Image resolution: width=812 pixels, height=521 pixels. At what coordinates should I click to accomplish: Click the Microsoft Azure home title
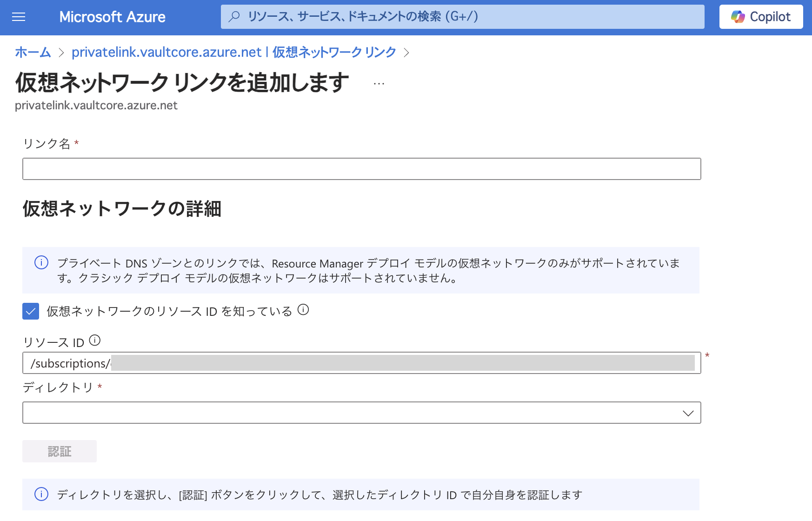112,17
